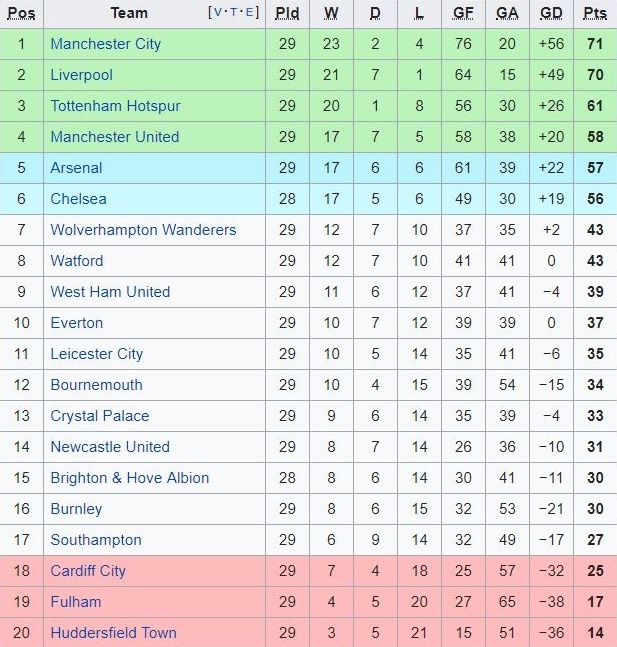
Task: Click the Wolverhampton Wanderers link
Action: (143, 230)
